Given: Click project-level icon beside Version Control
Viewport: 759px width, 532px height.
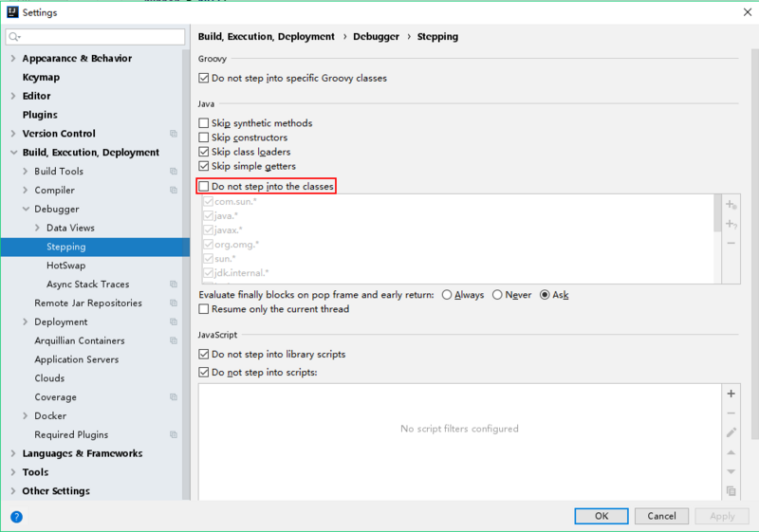Looking at the screenshot, I should (x=174, y=134).
